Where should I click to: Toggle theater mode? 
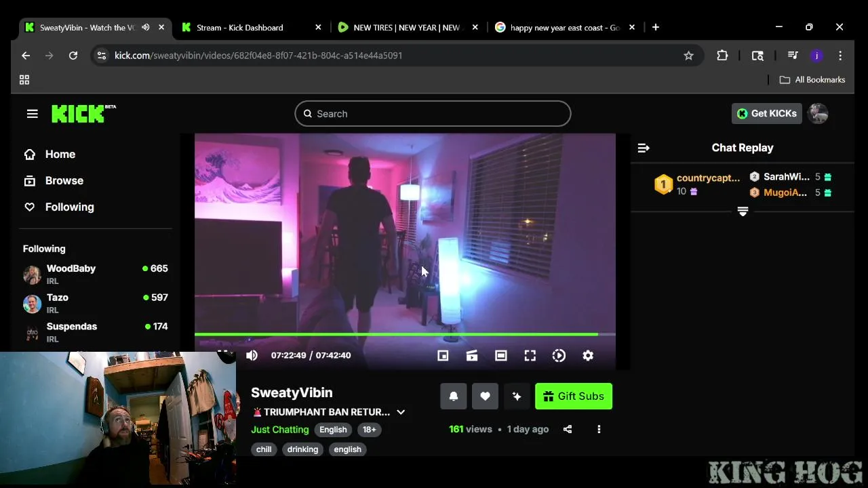pyautogui.click(x=501, y=355)
